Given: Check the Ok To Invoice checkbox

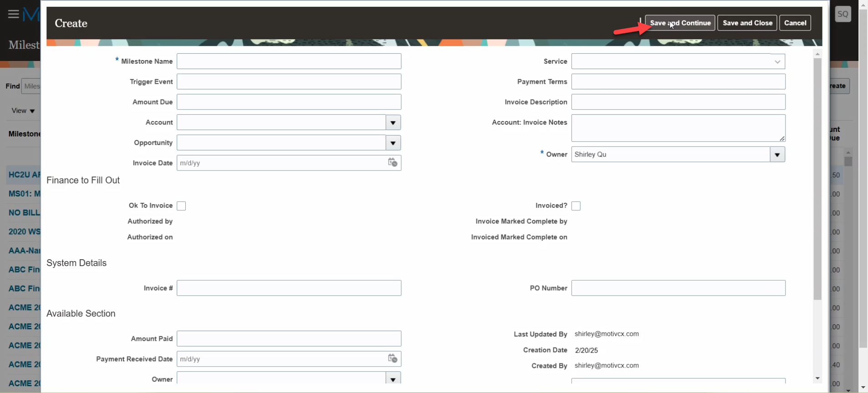Looking at the screenshot, I should click(x=181, y=206).
